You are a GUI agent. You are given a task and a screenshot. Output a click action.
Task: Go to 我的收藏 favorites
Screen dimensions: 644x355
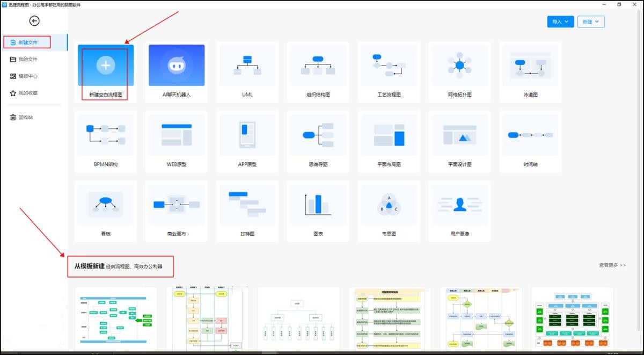point(28,93)
